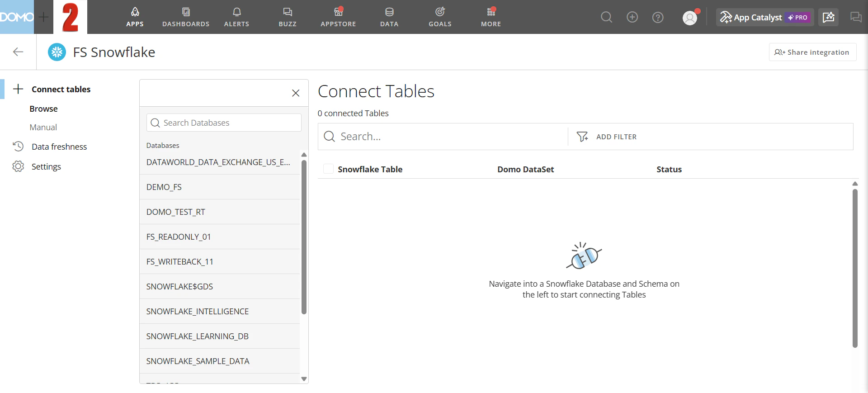868x393 pixels.
Task: Click the Domo DataSet column header
Action: 525,169
